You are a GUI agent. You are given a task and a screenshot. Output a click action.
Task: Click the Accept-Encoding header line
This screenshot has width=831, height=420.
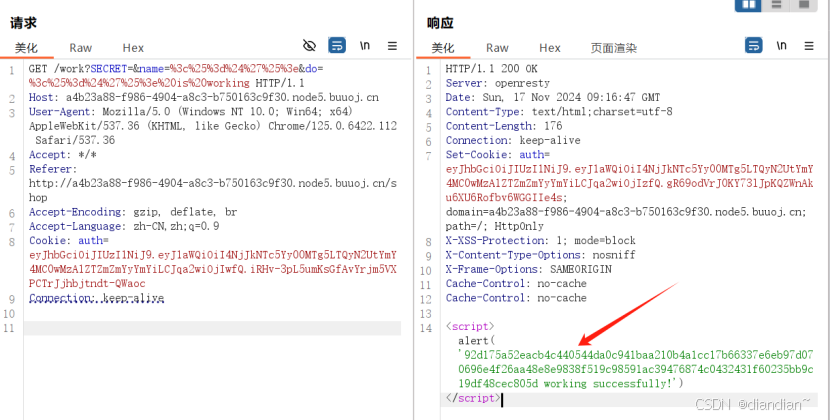(132, 212)
